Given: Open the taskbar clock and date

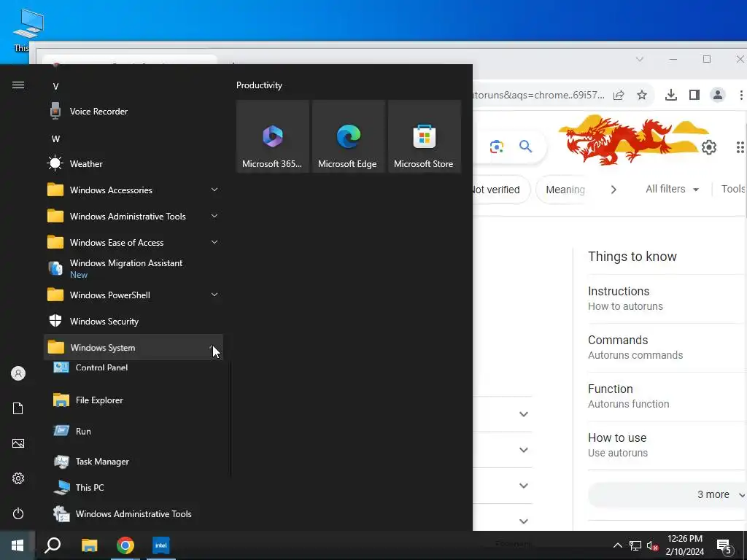Looking at the screenshot, I should click(684, 545).
